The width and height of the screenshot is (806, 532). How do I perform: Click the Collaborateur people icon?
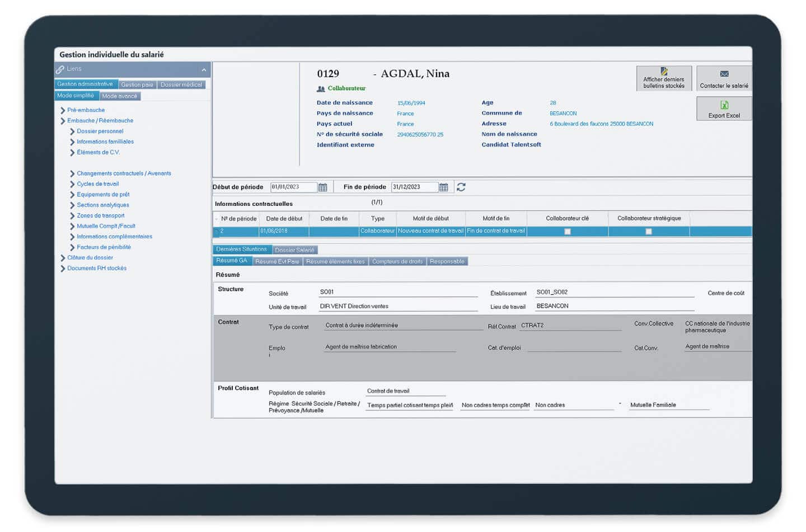coord(321,89)
